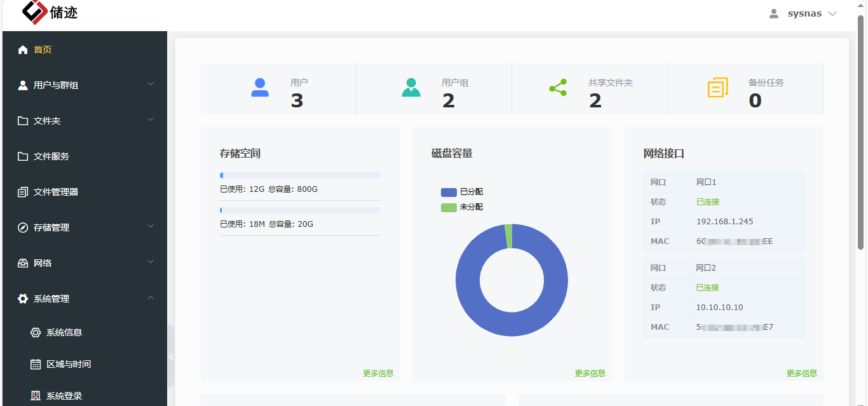Click the 备份任务 backup icon

point(717,88)
